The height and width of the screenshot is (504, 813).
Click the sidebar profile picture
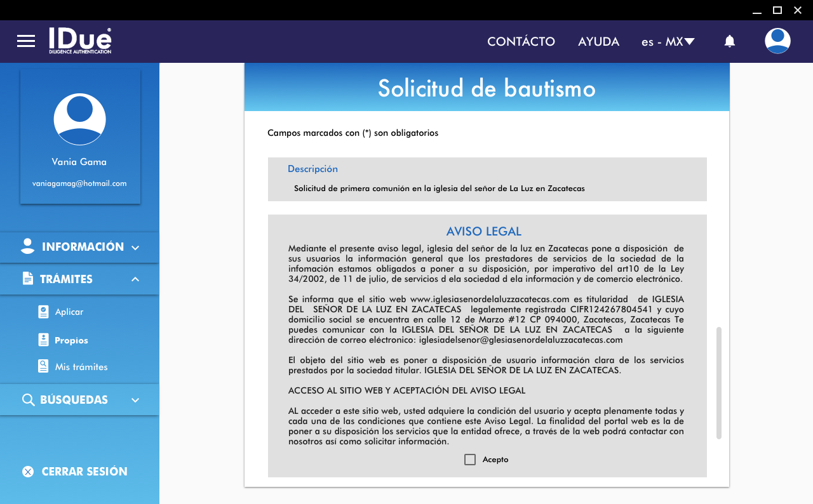click(79, 119)
